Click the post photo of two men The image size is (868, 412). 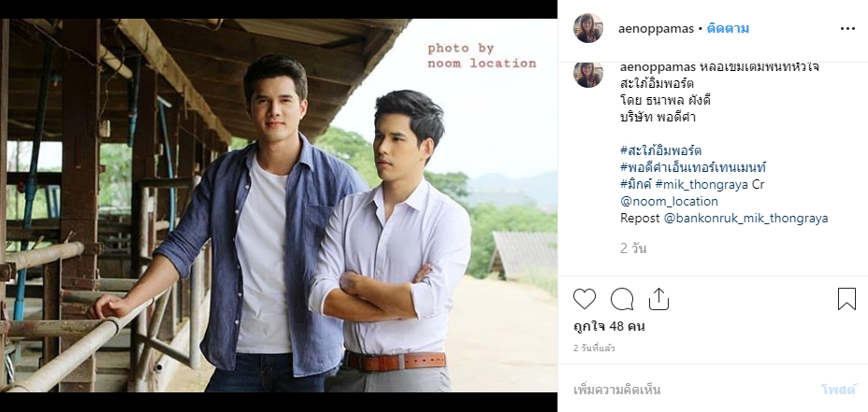[x=279, y=206]
